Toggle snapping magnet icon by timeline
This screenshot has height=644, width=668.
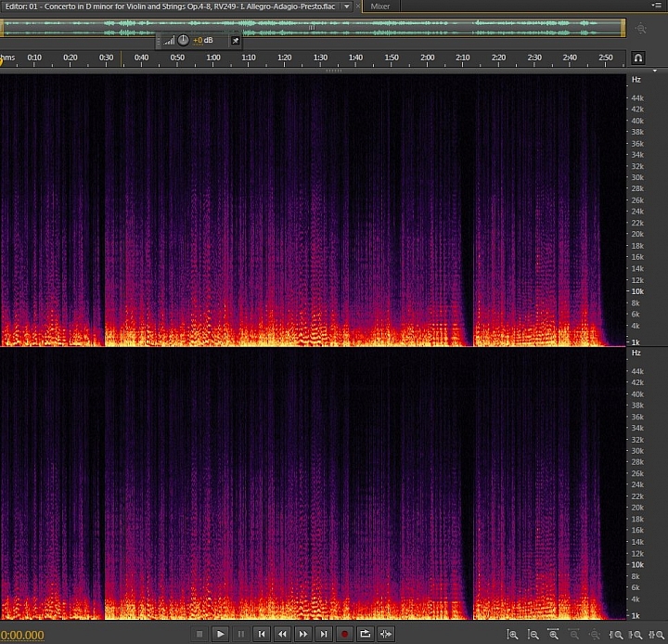click(x=637, y=58)
